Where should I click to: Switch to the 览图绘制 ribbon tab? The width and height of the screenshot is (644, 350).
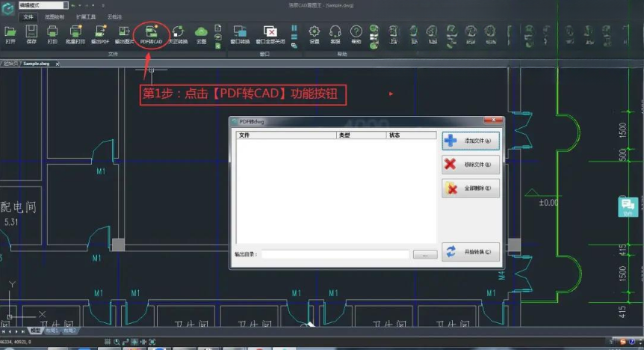point(55,17)
